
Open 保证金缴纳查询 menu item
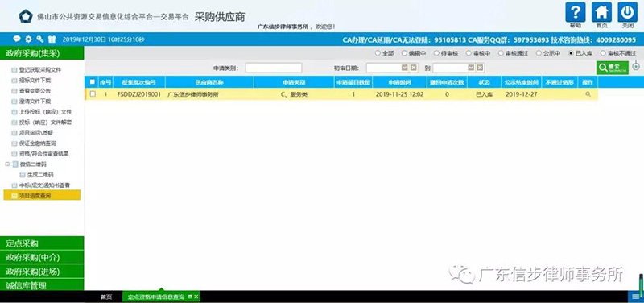[x=37, y=143]
